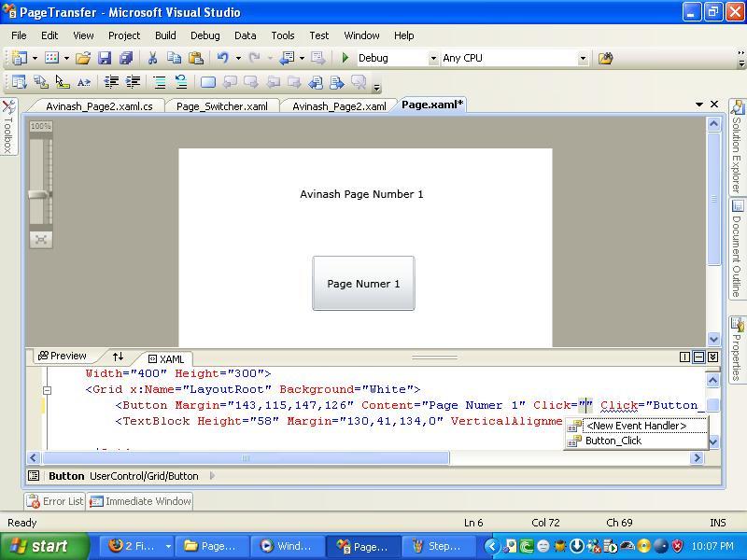Viewport: 747px width, 560px height.
Task: Switch to the Avinash_Page2.xaml tab
Action: pyautogui.click(x=339, y=106)
